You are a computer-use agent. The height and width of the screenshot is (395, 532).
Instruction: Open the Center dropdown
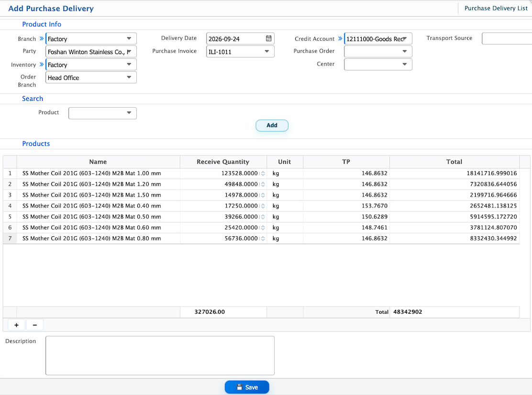tap(404, 65)
